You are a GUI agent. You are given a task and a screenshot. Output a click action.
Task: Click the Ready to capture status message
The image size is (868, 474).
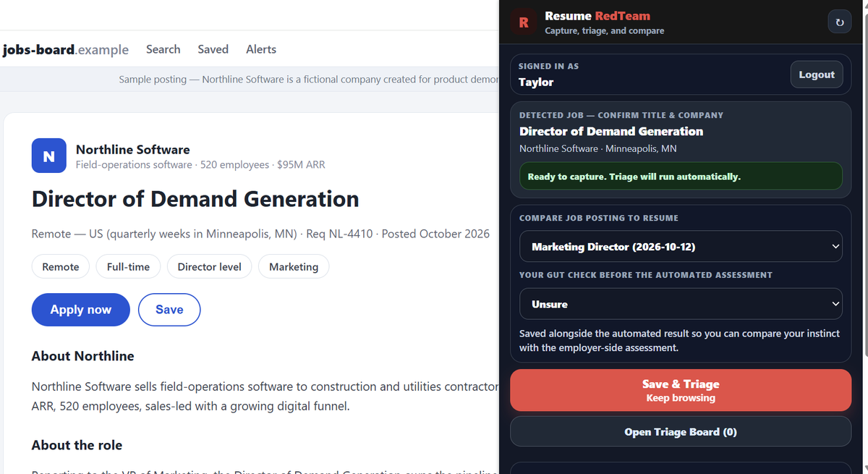coord(681,176)
